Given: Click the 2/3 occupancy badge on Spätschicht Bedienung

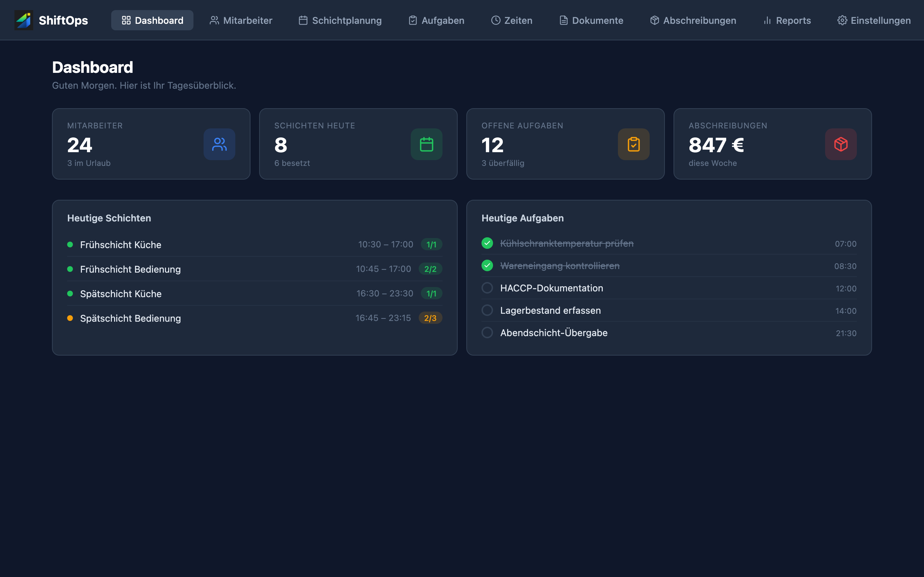Looking at the screenshot, I should (x=431, y=318).
